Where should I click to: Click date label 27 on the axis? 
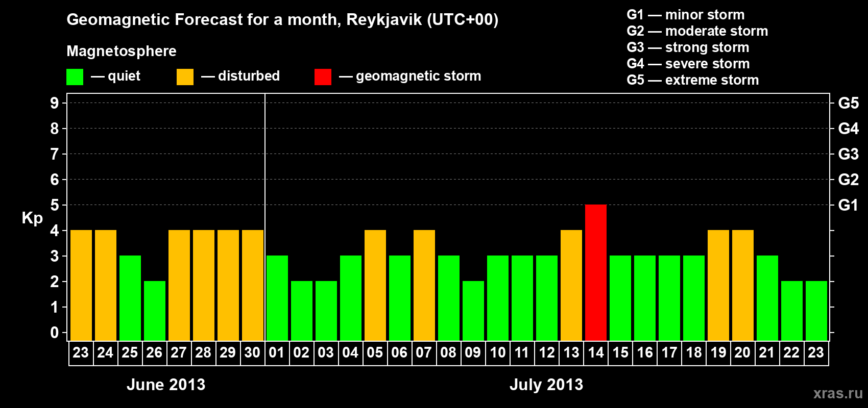click(179, 352)
